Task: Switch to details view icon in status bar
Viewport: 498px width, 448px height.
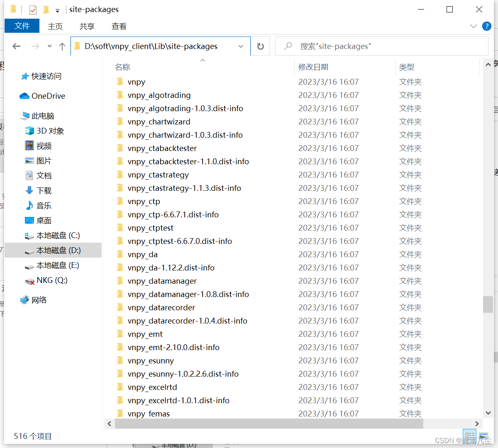Action: [470, 436]
